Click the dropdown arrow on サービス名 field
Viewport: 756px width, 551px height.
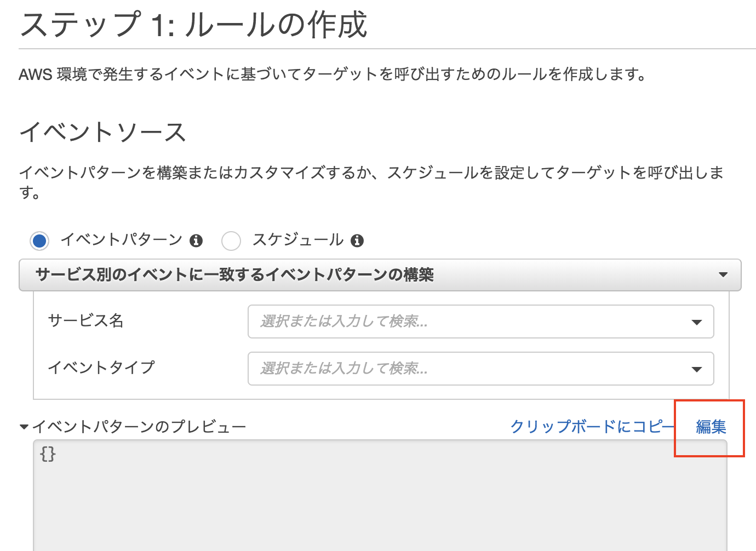point(697,322)
